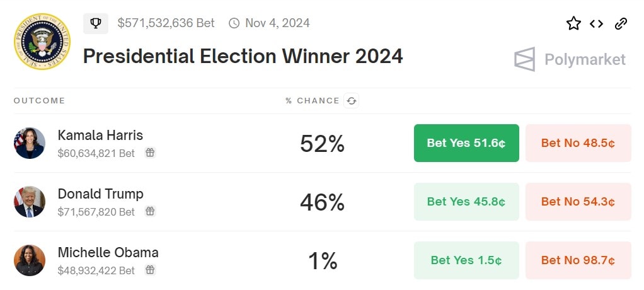Bet Yes on Donald Trump at 45.8¢
This screenshot has width=644, height=290.
466,202
